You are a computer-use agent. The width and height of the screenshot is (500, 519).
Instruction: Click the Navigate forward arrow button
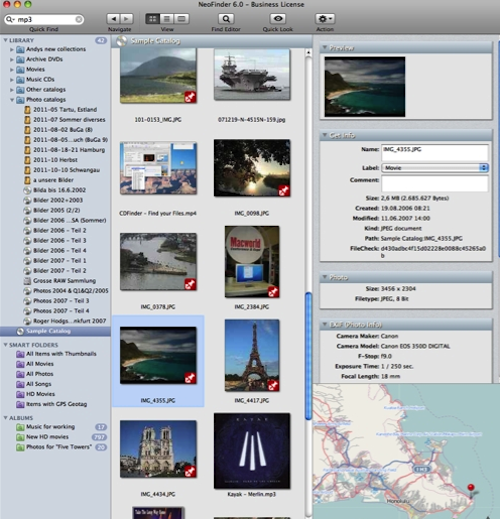127,19
